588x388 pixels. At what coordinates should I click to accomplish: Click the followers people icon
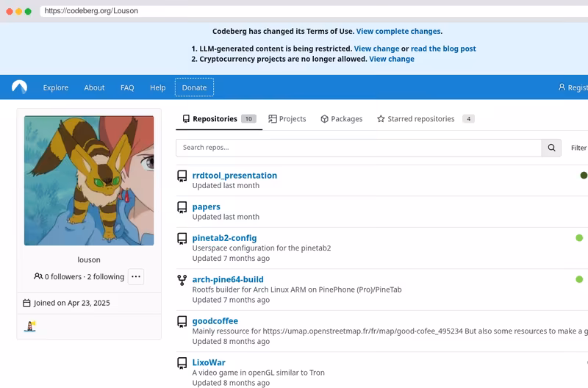click(x=38, y=276)
